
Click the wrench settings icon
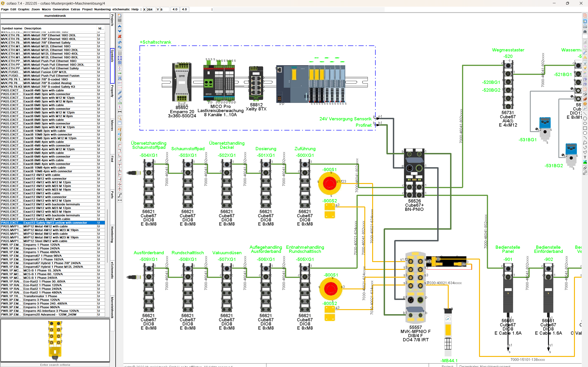click(585, 52)
